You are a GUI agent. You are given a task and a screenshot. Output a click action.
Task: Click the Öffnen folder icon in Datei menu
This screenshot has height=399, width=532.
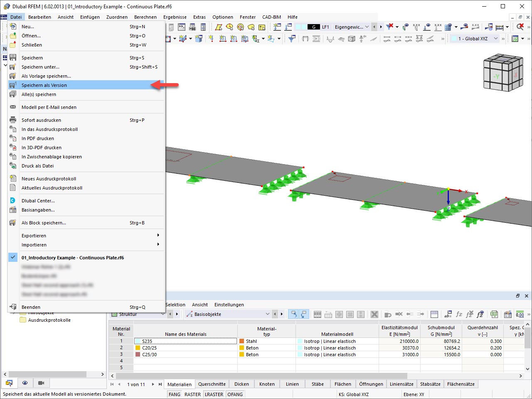point(13,36)
